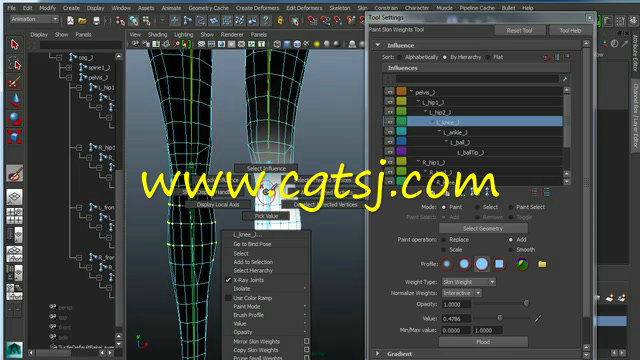Toggle X-Ray Joints checkbox in context menu

coord(228,280)
